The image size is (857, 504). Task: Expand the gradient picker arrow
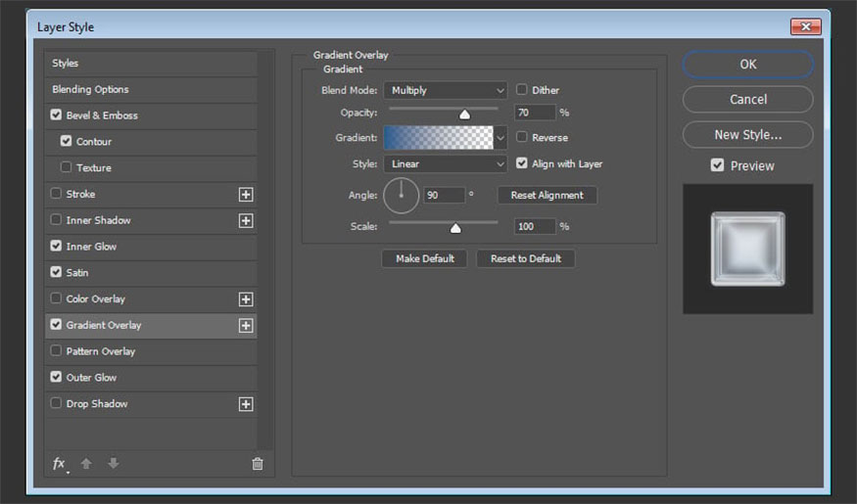pyautogui.click(x=500, y=138)
